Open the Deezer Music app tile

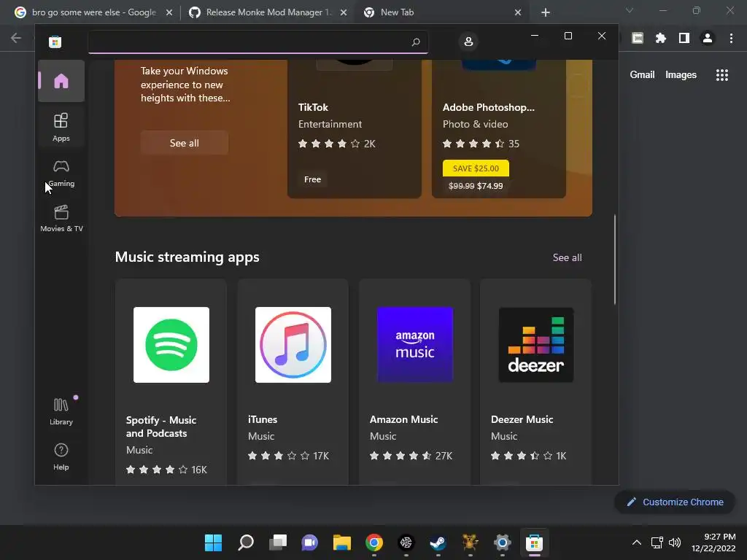(x=536, y=381)
